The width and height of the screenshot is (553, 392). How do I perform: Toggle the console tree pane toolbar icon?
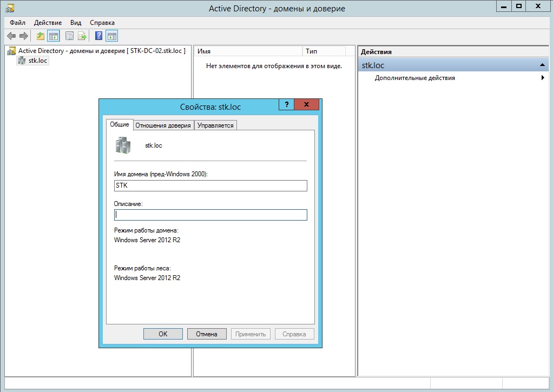click(x=54, y=36)
